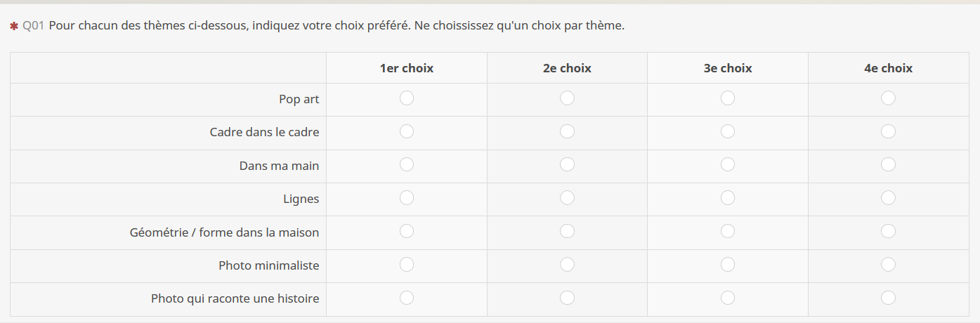Select 3e choix for Pop art

pos(728,98)
